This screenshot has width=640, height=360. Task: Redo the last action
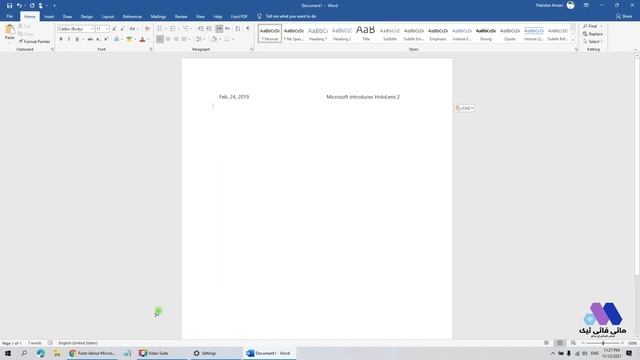point(32,5)
